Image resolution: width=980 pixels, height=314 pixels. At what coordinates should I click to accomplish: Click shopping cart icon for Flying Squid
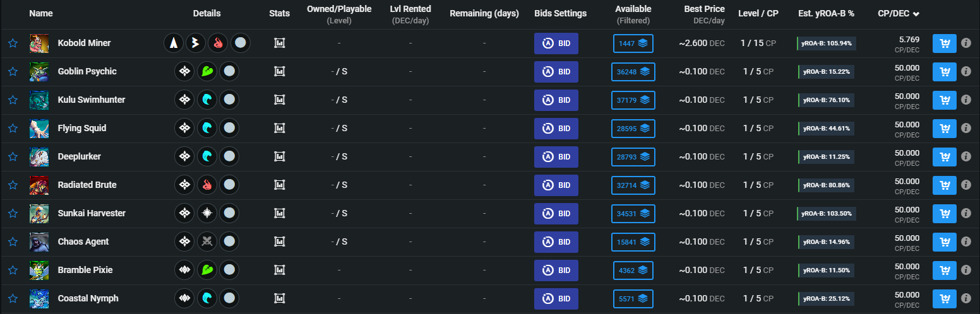pos(945,129)
